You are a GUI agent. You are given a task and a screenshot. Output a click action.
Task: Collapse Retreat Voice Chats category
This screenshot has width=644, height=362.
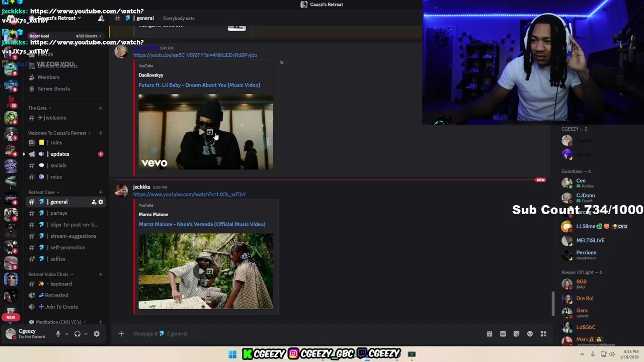(51, 275)
